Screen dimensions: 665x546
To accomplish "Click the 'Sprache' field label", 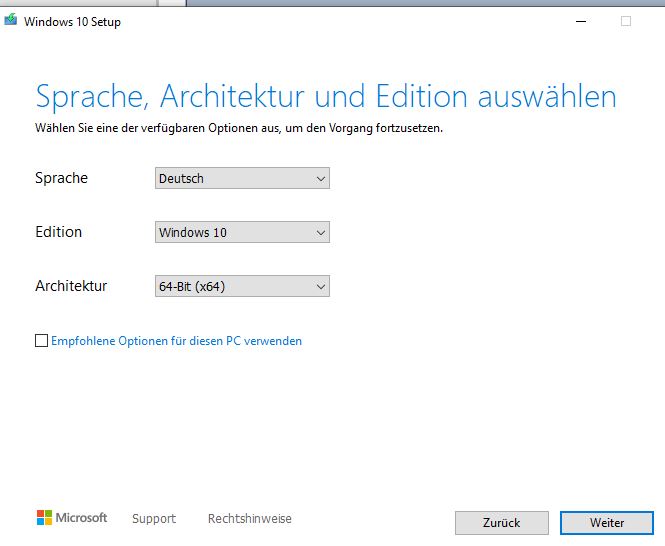I will click(x=61, y=178).
